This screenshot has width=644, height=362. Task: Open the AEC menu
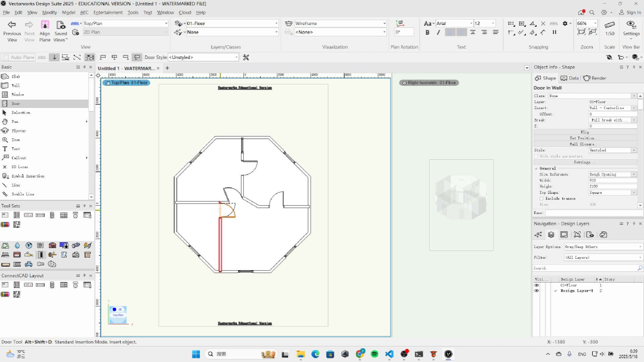click(x=84, y=12)
